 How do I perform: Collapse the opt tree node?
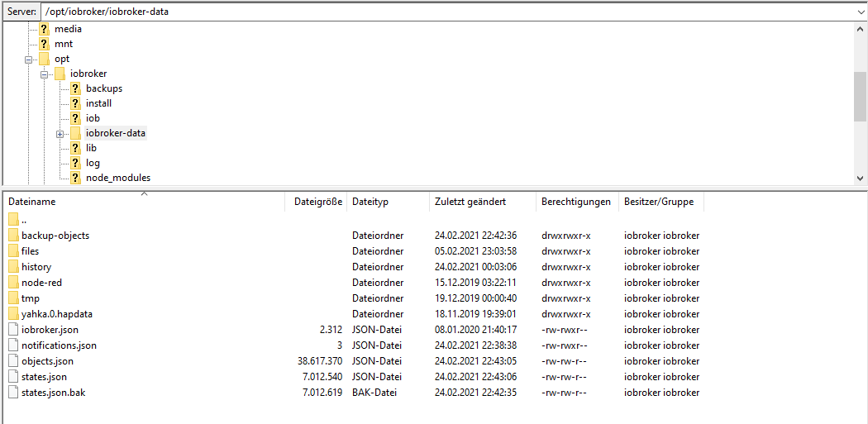[28, 60]
